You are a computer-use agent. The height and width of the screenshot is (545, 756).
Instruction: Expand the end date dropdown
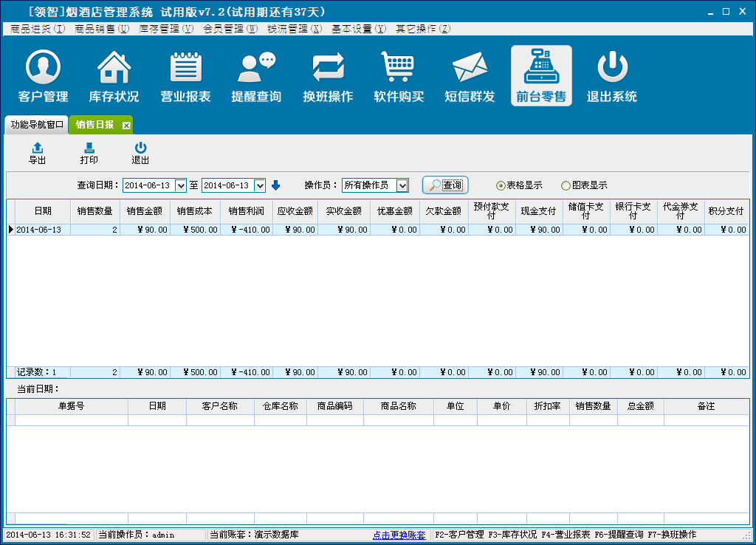[x=260, y=185]
